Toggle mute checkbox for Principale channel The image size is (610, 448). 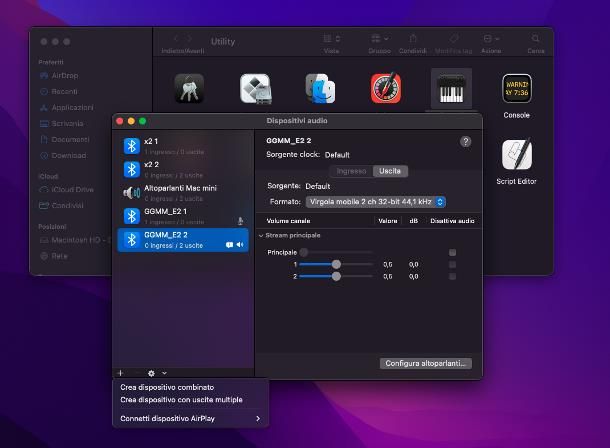point(452,252)
